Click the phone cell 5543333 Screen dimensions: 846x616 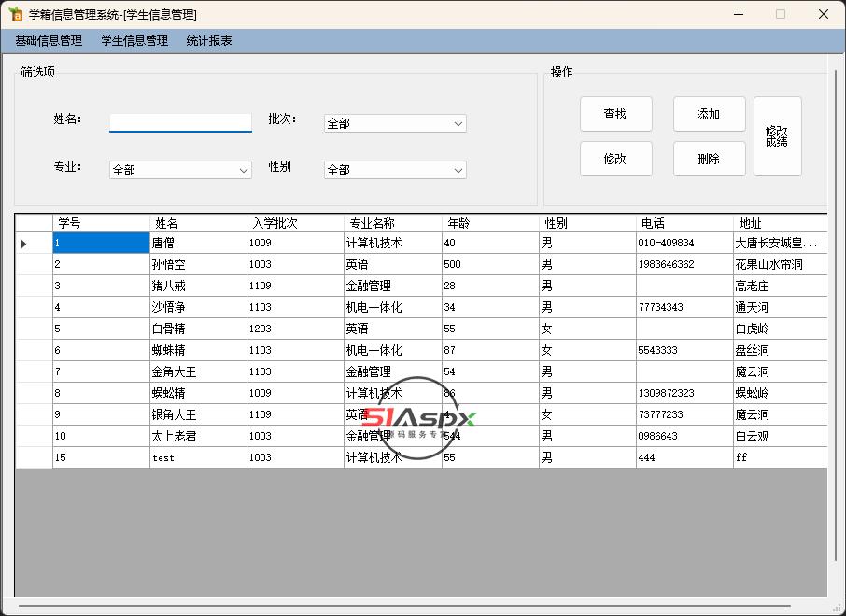pyautogui.click(x=684, y=351)
